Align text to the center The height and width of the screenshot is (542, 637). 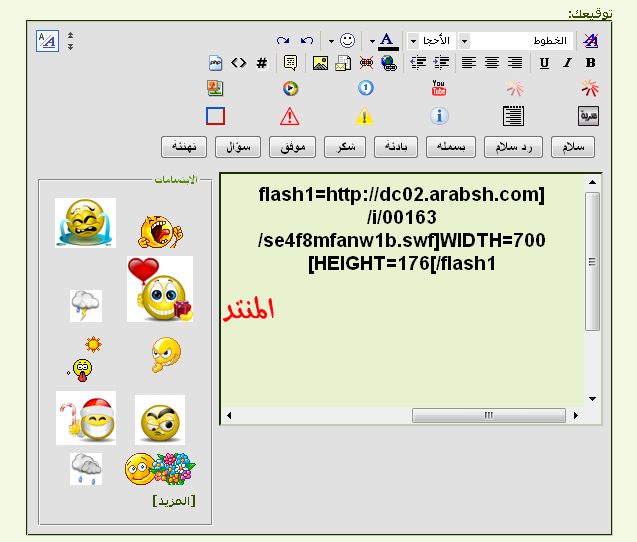point(492,63)
